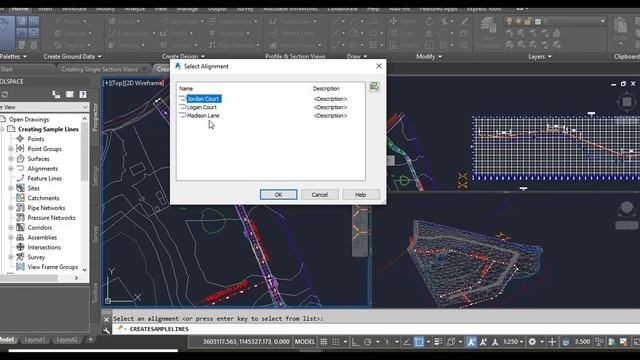Click the Paste icon in Clipboard panel
640x360 pixels.
[x=620, y=27]
